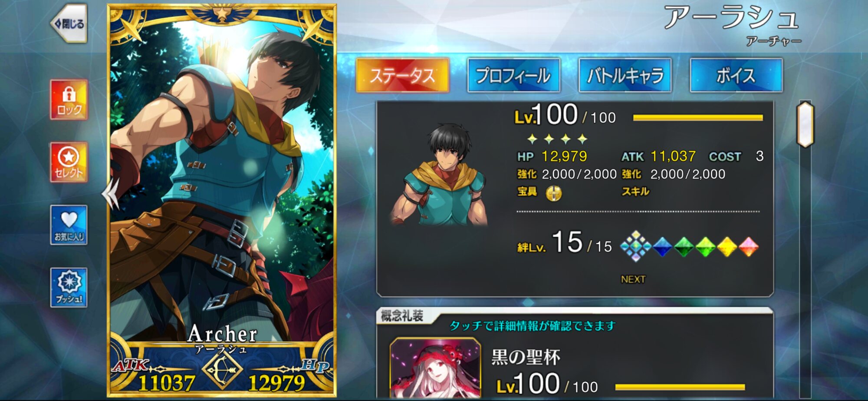This screenshot has height=401, width=868.
Task: Tap the yellow level experience bar
Action: click(x=698, y=118)
